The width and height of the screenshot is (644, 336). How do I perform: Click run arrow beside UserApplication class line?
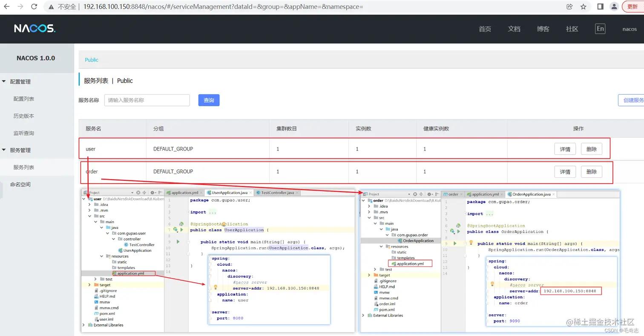point(181,230)
